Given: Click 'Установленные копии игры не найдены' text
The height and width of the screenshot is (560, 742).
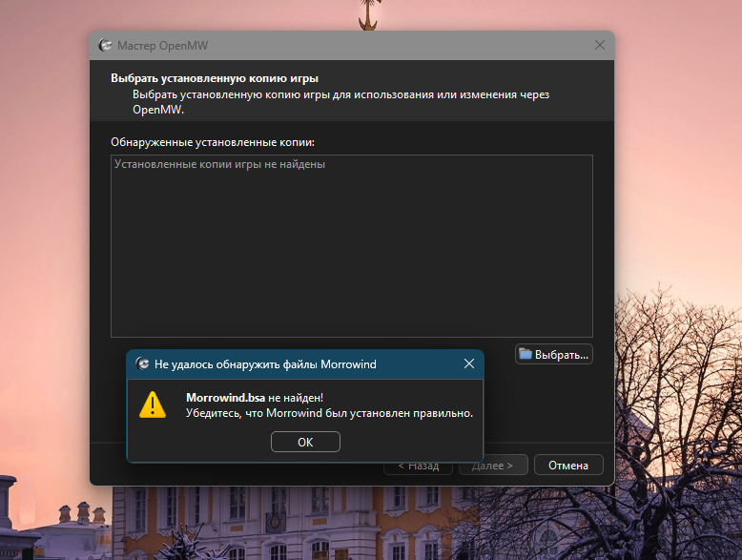Looking at the screenshot, I should point(219,164).
